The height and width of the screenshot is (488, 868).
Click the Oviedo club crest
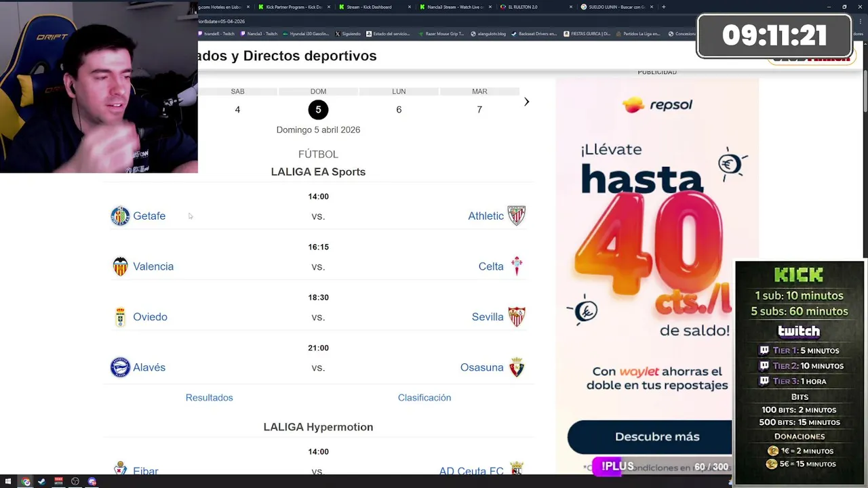coord(120,317)
